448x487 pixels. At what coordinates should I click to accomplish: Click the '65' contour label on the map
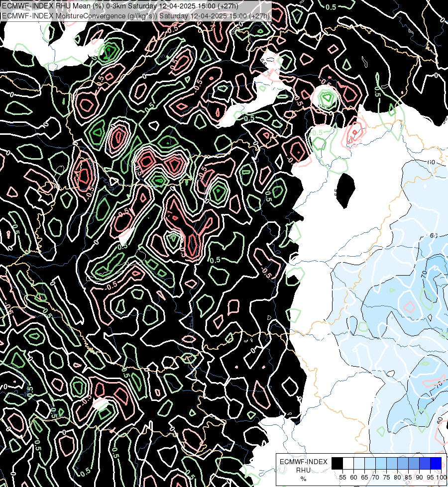[x=434, y=236]
